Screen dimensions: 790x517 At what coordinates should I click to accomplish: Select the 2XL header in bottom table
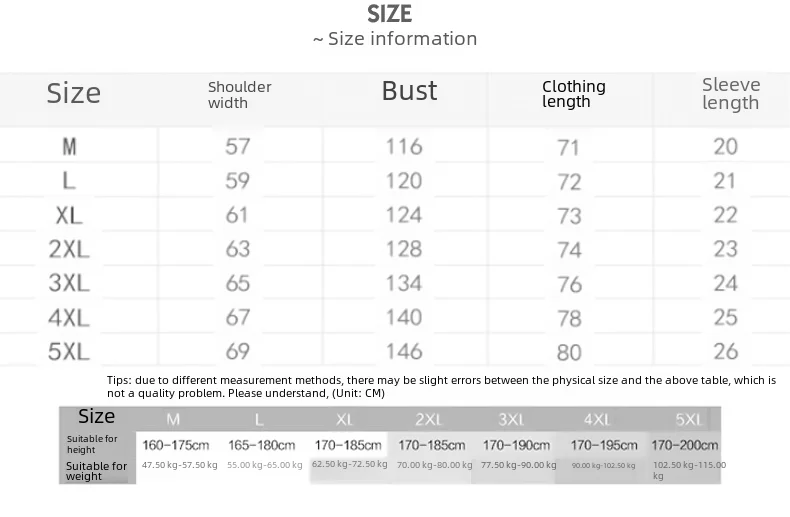click(x=428, y=419)
